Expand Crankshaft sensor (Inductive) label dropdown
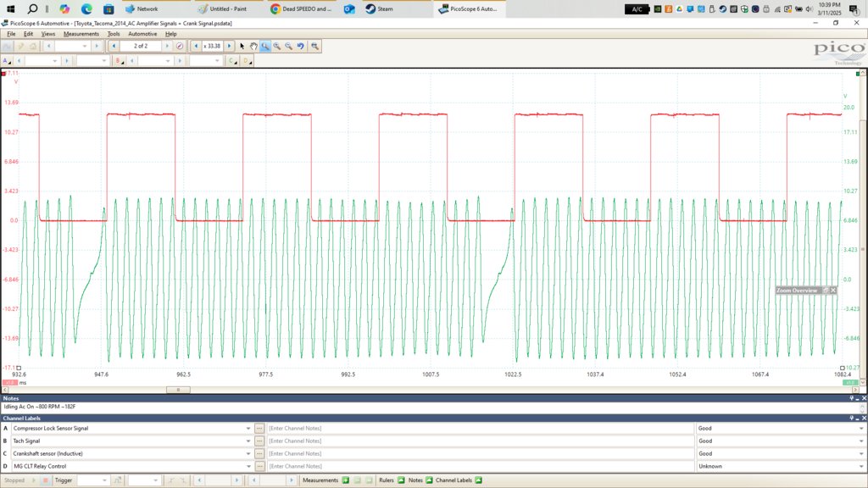The width and height of the screenshot is (868, 488). (x=248, y=454)
